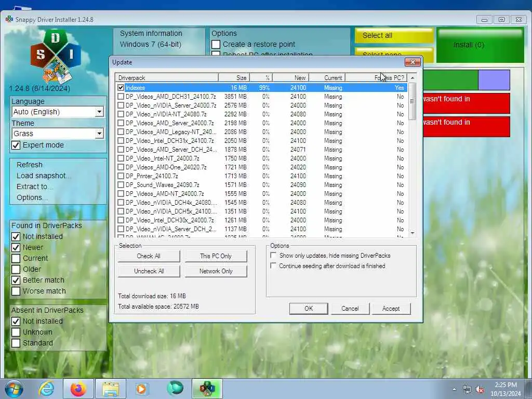532x399 pixels.
Task: Sort the list by percent column header
Action: pos(261,78)
